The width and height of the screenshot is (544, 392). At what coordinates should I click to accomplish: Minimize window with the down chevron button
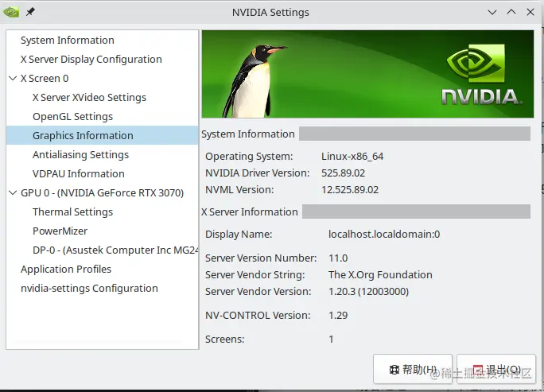(x=492, y=13)
